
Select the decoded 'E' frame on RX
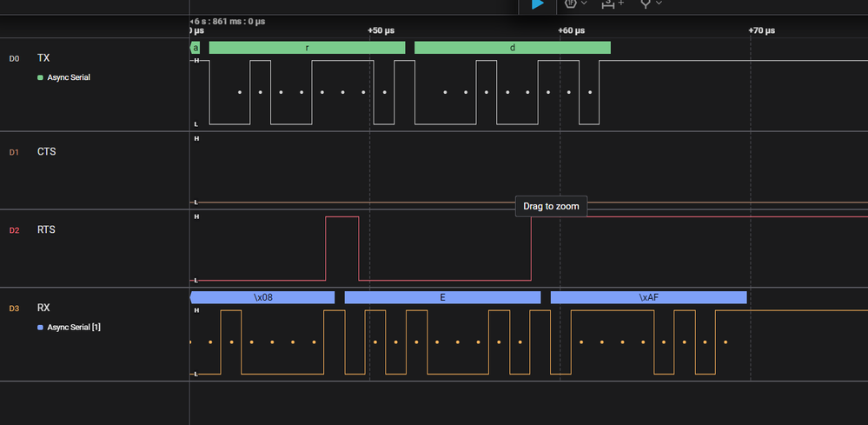(x=442, y=297)
